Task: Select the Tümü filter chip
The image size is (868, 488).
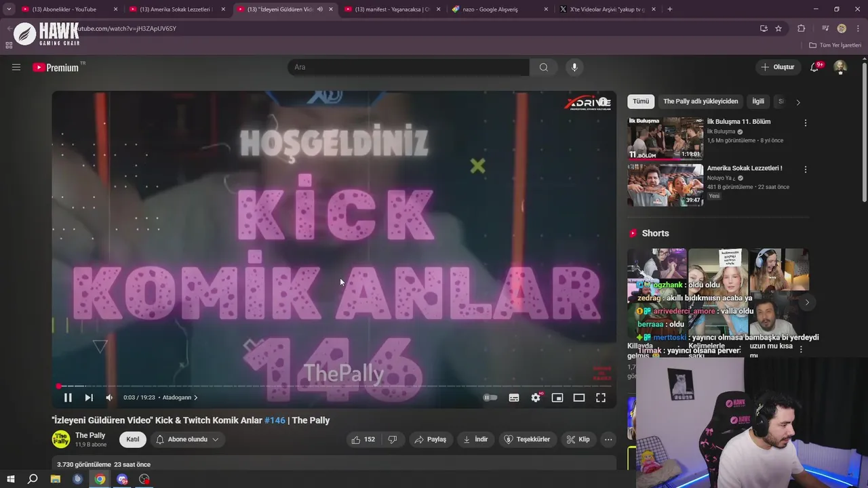Action: coord(641,102)
